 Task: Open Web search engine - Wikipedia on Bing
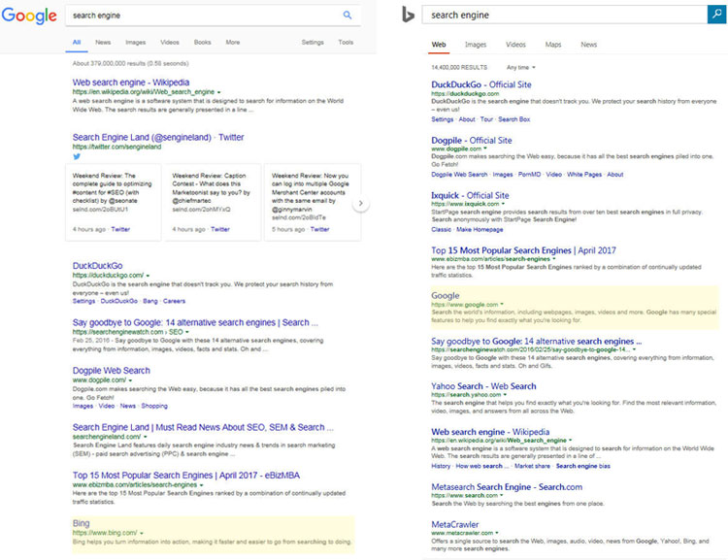click(490, 432)
